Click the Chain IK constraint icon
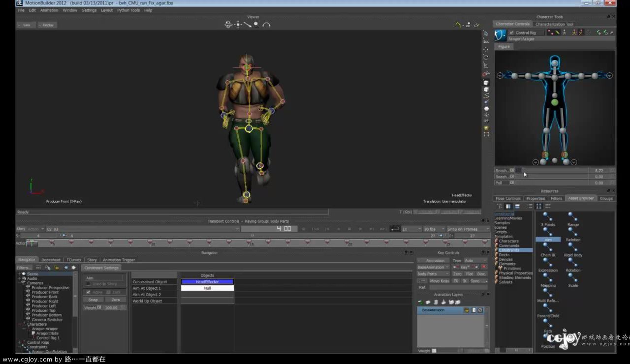The height and width of the screenshot is (364, 630). pos(548,247)
